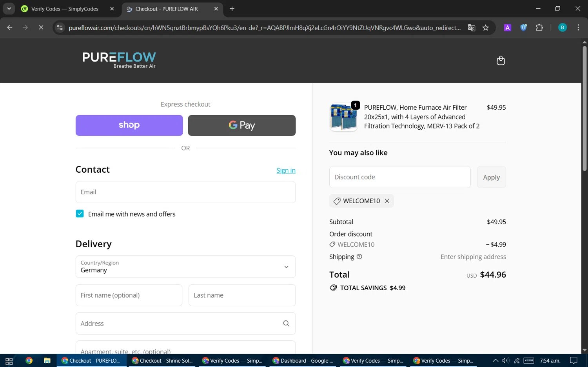The image size is (588, 367).
Task: Click the Last name field
Action: click(x=242, y=295)
